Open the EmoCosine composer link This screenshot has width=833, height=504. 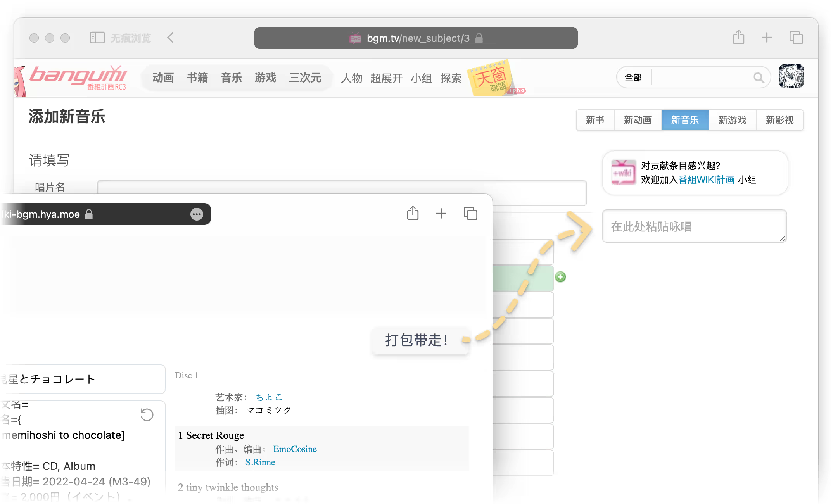[295, 449]
